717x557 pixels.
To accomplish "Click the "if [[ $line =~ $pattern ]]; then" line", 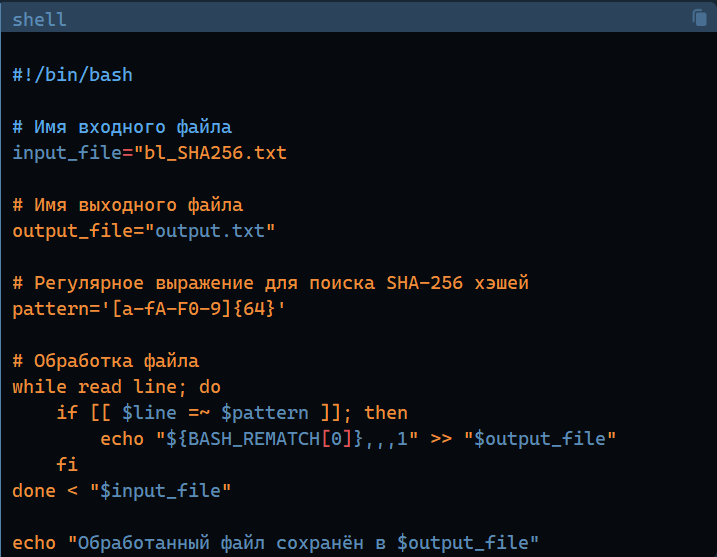I will 232,413.
